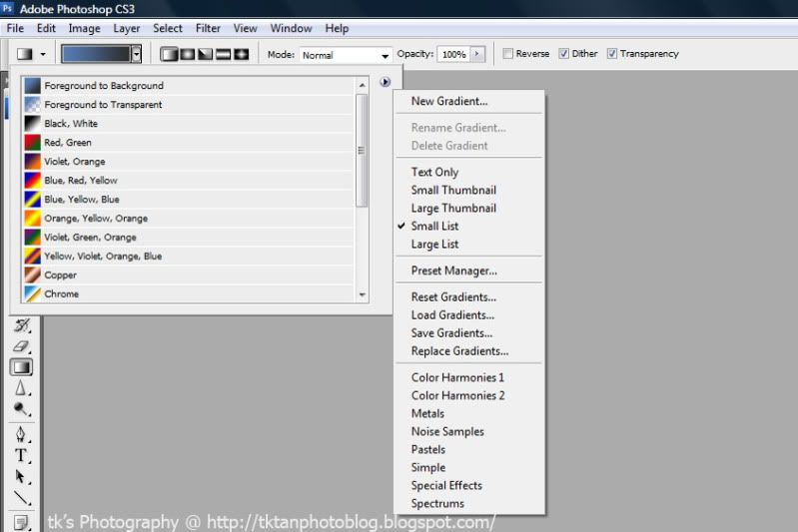Choose the Red, Green gradient swatch
The image size is (798, 532).
click(x=33, y=143)
